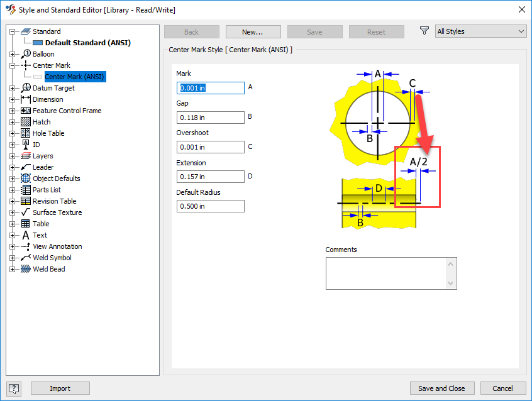Select the Text style category
The height and width of the screenshot is (401, 532).
point(39,235)
